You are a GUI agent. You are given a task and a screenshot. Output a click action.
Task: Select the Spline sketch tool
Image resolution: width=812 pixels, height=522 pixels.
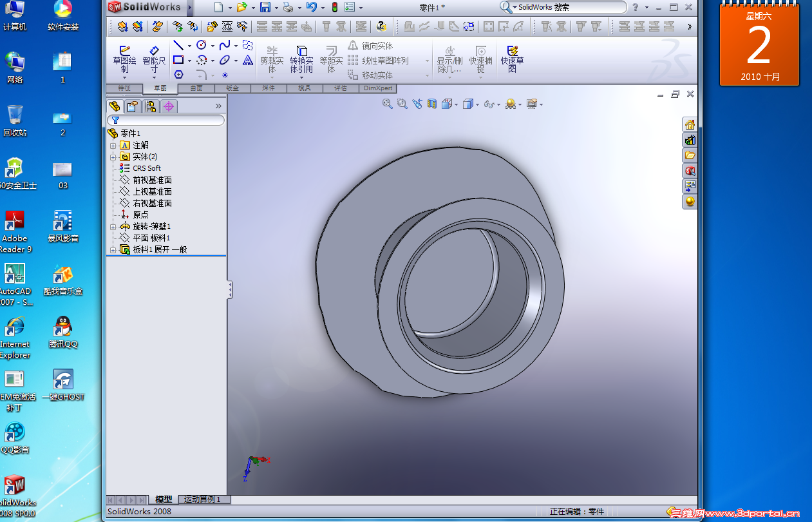(225, 45)
